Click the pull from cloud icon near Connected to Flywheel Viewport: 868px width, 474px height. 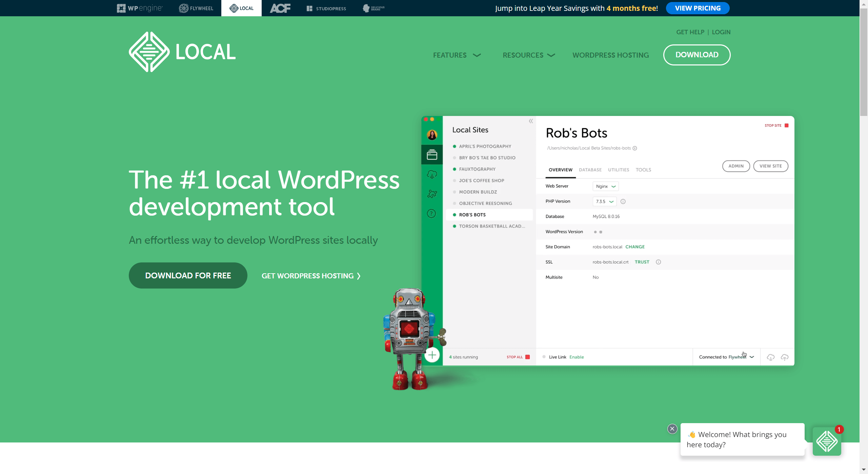pos(770,357)
